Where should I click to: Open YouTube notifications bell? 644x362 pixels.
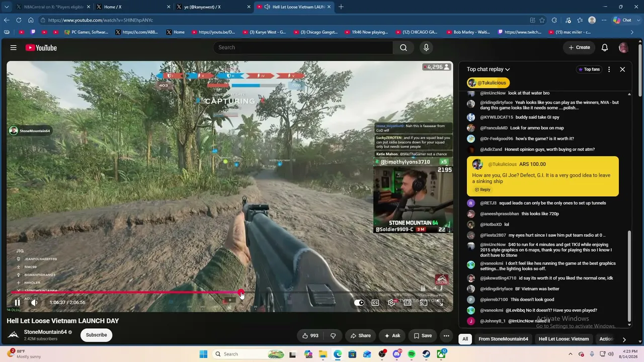tap(605, 47)
